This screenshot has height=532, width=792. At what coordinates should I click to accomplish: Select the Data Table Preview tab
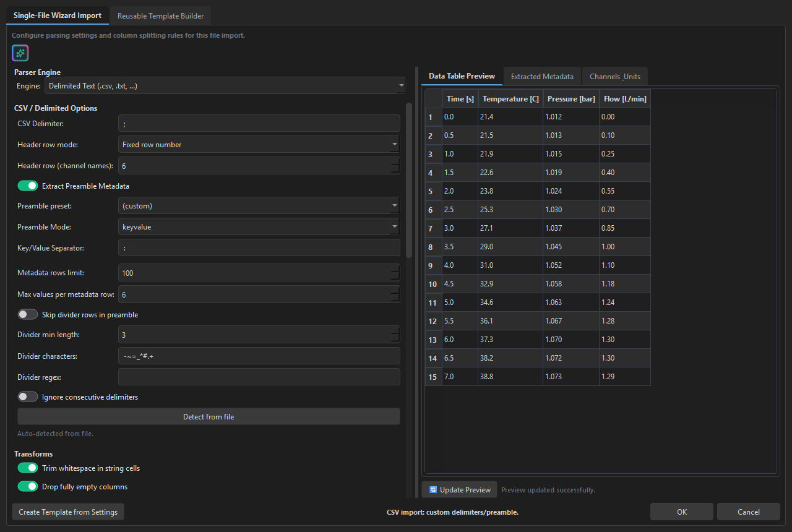click(x=462, y=76)
